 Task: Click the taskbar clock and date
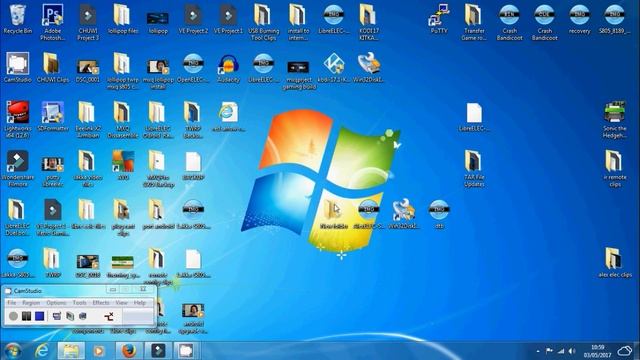[597, 351]
